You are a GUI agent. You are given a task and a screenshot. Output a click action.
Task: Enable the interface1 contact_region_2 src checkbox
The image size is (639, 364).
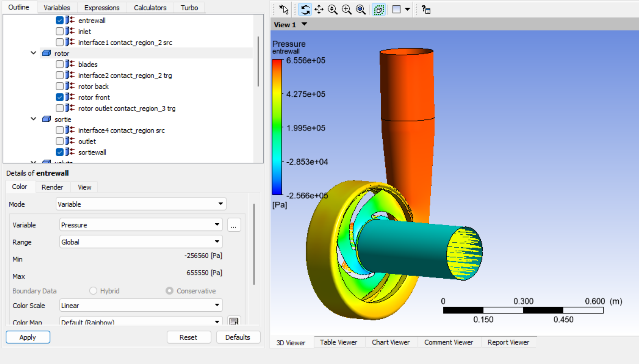coord(59,42)
